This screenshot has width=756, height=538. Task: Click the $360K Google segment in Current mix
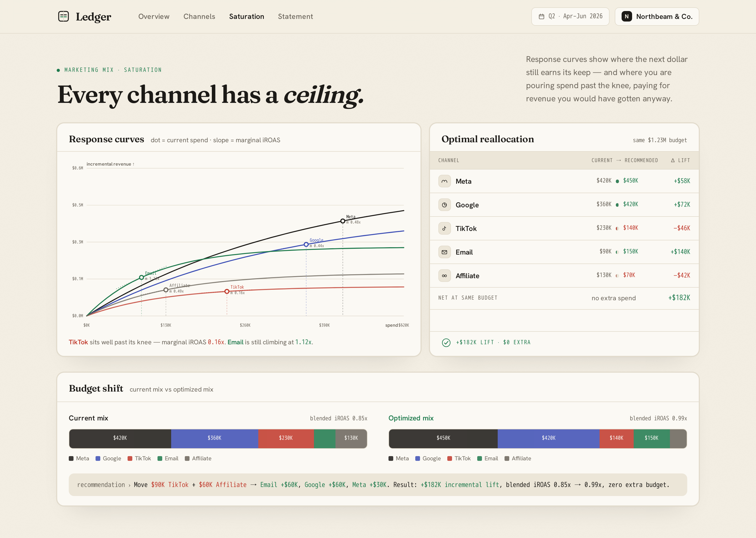point(214,438)
